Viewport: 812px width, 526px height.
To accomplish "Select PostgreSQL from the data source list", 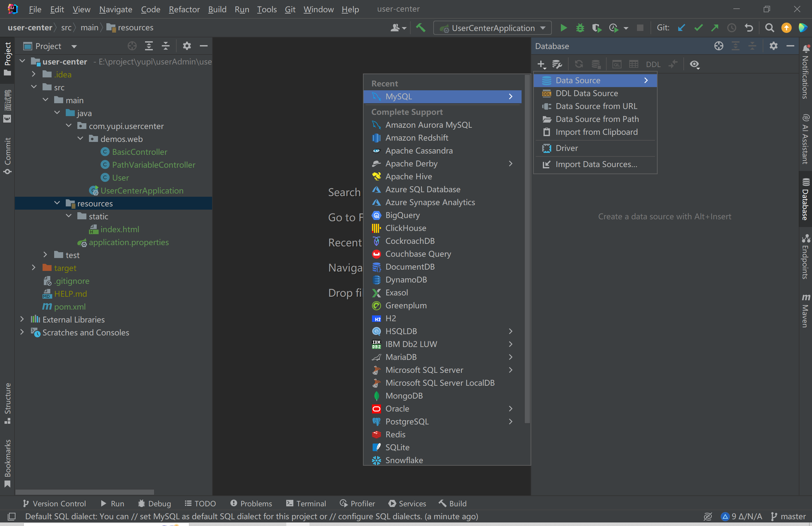I will 407,422.
